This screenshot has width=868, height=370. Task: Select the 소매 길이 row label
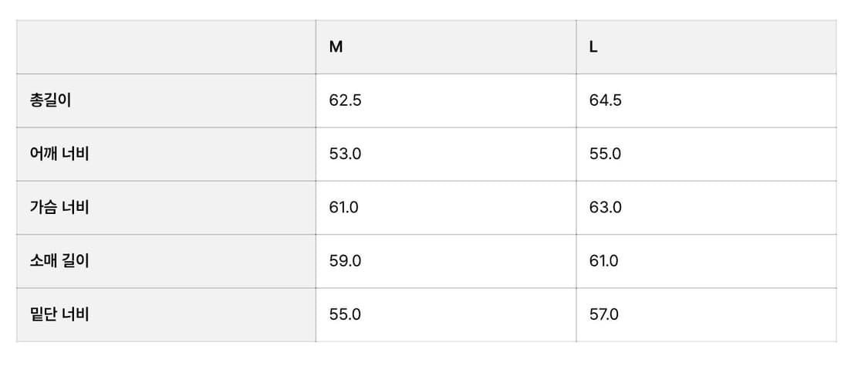point(59,261)
